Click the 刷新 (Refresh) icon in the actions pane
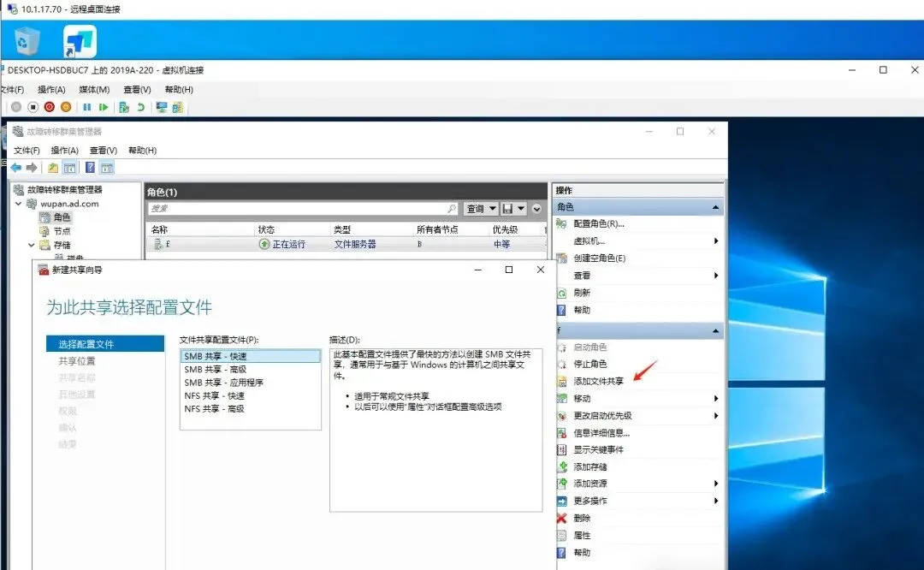This screenshot has height=570, width=924. point(560,292)
